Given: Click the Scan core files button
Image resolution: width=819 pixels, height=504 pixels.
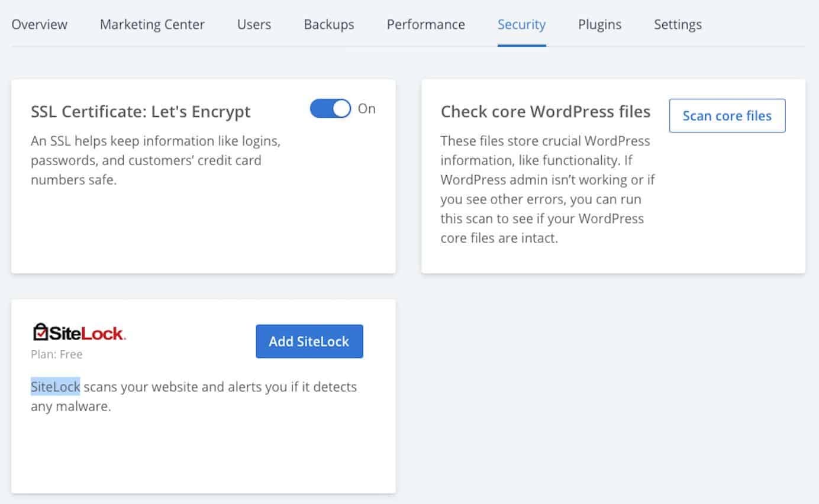Looking at the screenshot, I should point(727,116).
